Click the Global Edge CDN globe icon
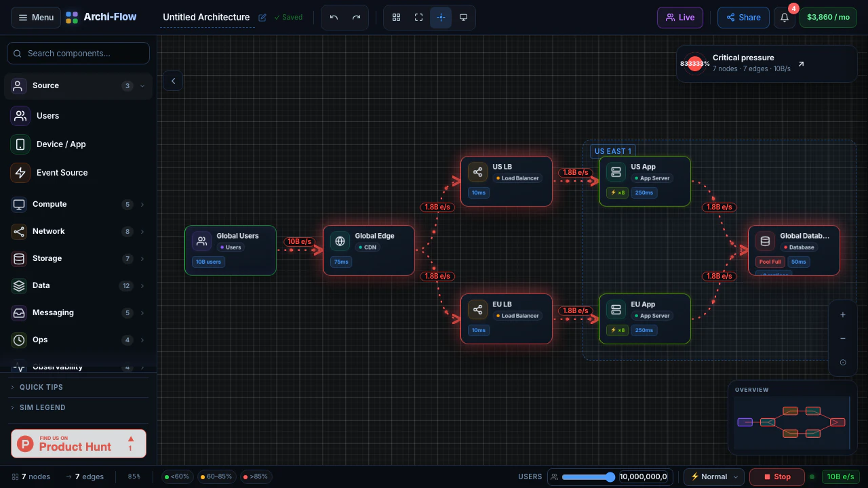This screenshot has width=868, height=488. [x=340, y=241]
